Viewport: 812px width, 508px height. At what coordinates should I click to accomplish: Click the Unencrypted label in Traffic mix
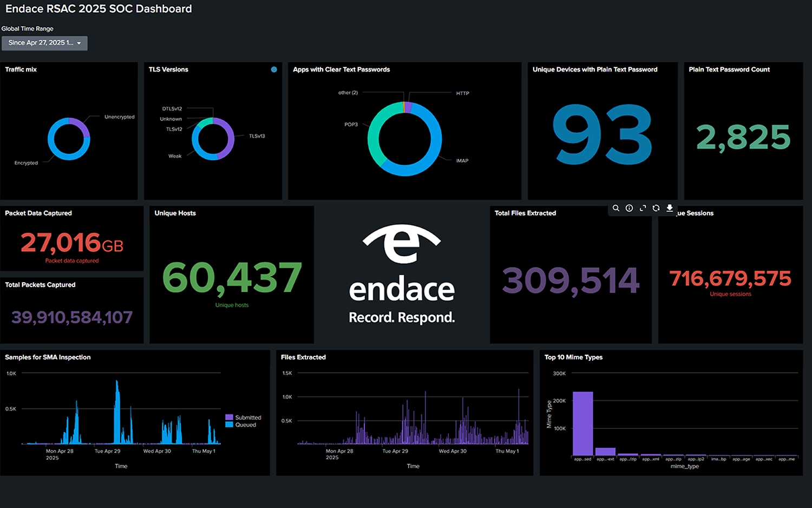coord(120,117)
